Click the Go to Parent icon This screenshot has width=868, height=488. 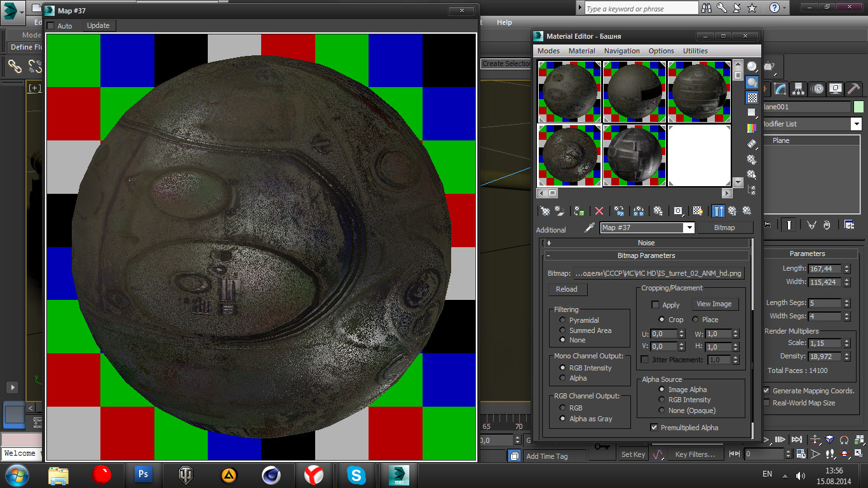732,211
